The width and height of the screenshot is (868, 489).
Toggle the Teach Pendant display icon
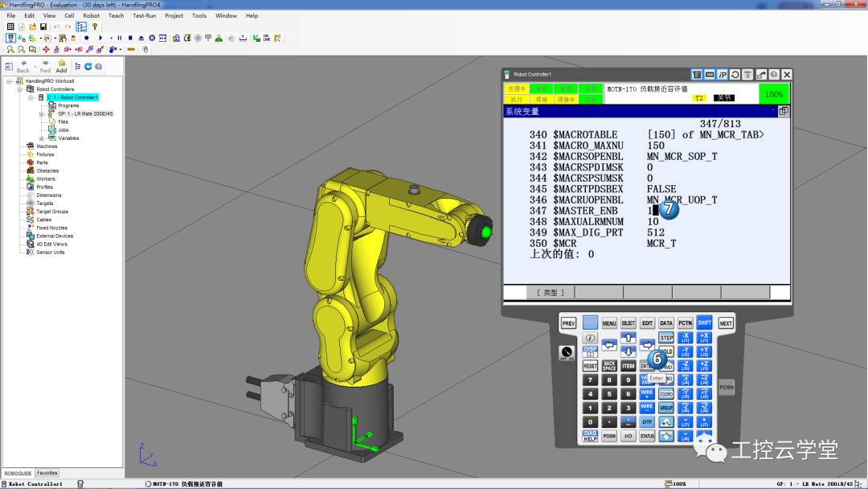tap(10, 39)
